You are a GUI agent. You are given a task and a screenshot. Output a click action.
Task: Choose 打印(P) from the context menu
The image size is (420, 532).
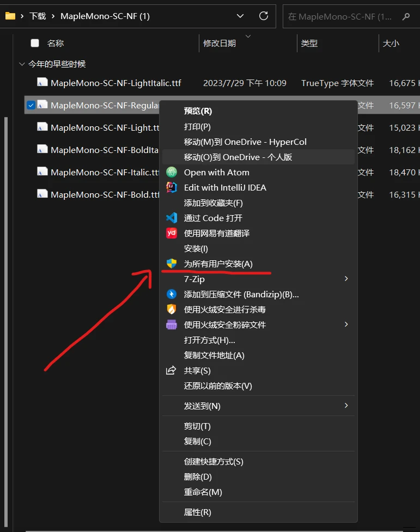[258, 126]
